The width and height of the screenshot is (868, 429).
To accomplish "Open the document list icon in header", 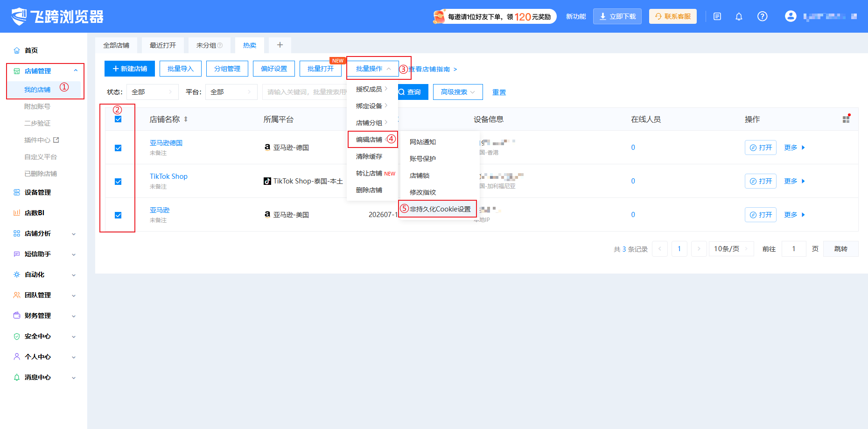I will pos(717,17).
